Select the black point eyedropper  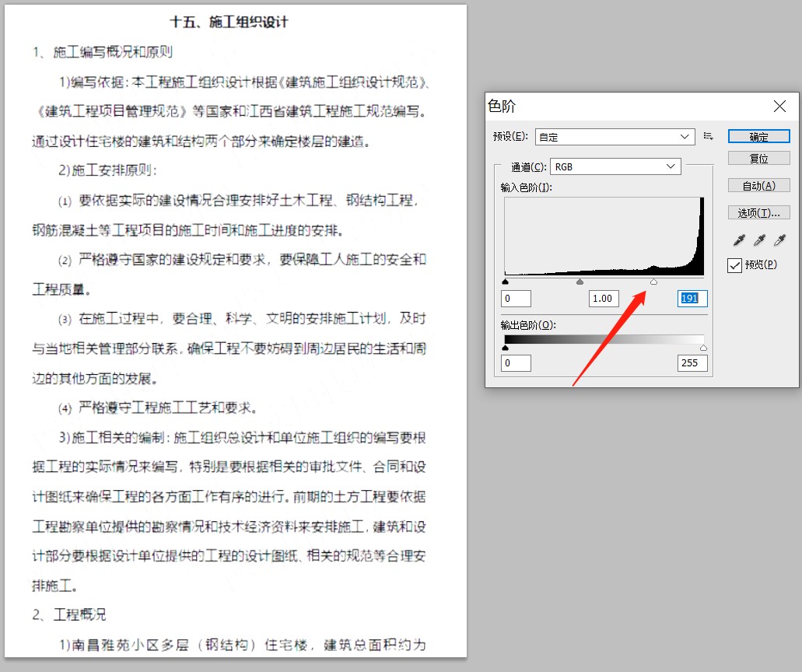737,240
